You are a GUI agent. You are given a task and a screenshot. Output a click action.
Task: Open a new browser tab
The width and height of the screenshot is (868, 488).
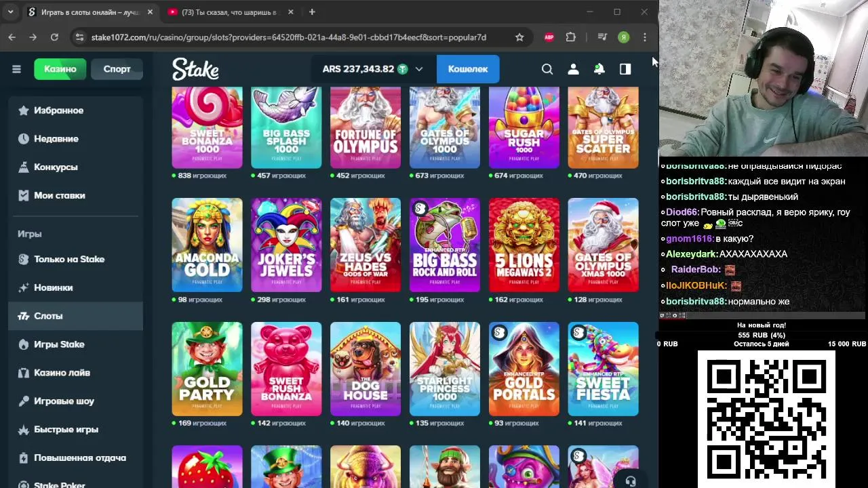[312, 12]
